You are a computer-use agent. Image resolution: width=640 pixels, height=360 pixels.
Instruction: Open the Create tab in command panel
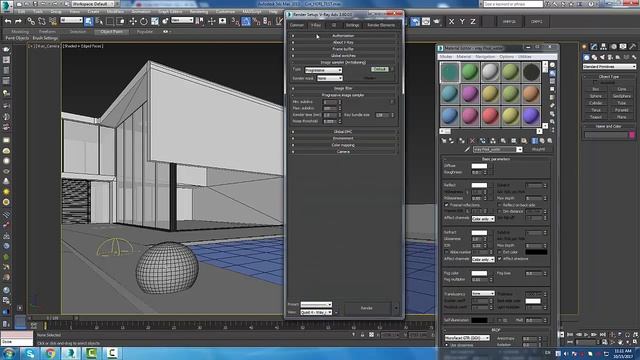(x=585, y=47)
